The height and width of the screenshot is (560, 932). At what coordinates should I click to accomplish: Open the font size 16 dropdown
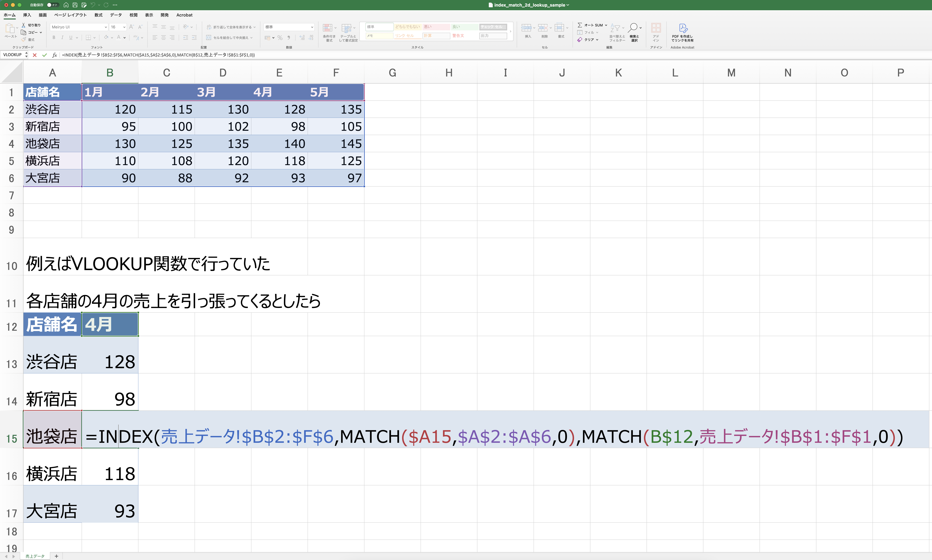click(x=124, y=27)
